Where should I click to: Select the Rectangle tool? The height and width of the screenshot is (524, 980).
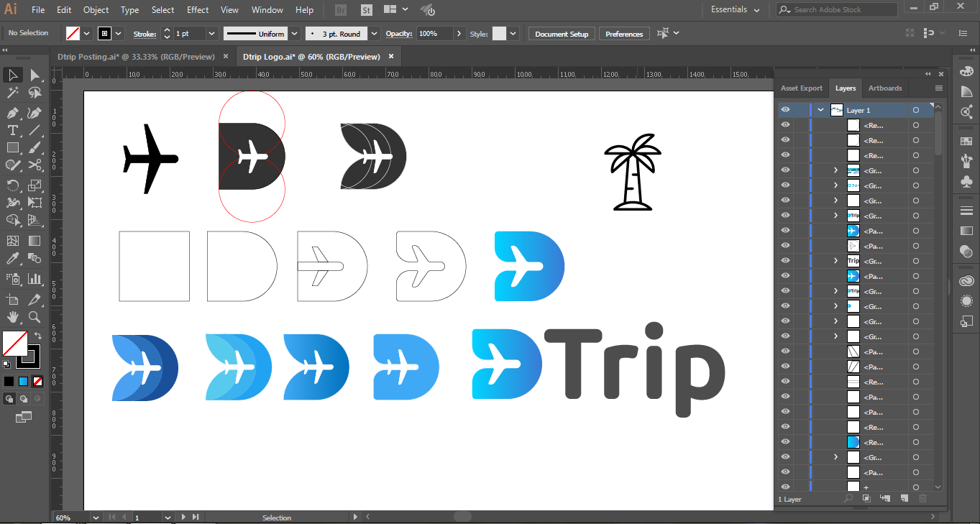13,147
